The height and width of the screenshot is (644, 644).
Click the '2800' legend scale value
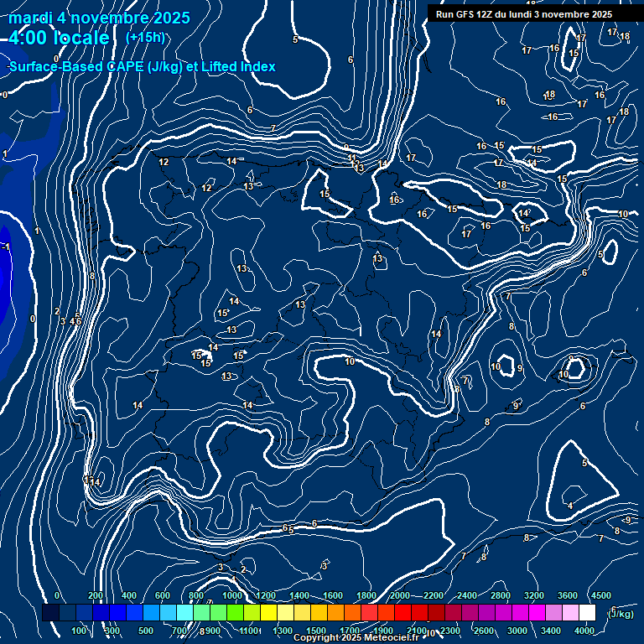501,595
